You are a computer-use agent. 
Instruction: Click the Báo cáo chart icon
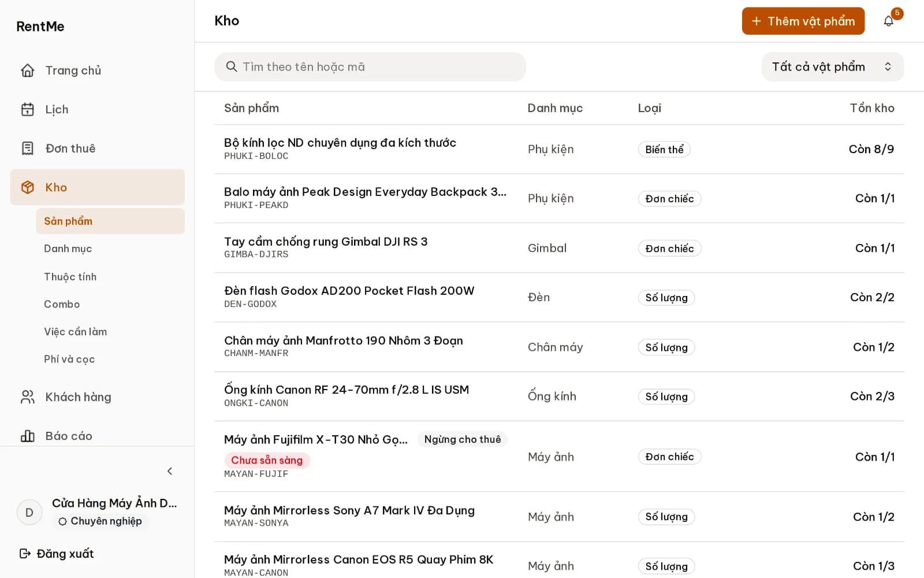point(28,436)
